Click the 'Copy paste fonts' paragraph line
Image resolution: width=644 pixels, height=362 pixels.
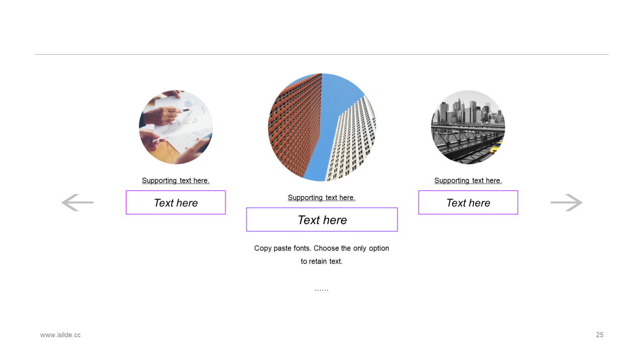tap(321, 248)
